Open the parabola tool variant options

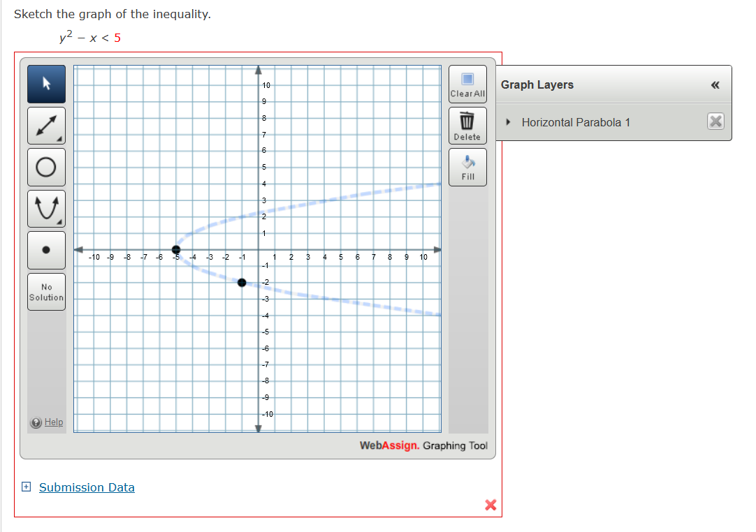point(60,223)
